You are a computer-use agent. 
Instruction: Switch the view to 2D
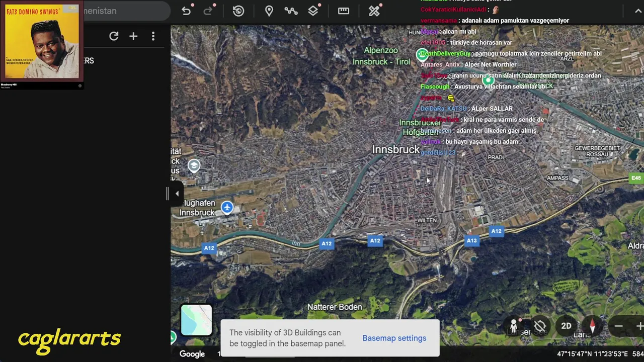tap(566, 326)
